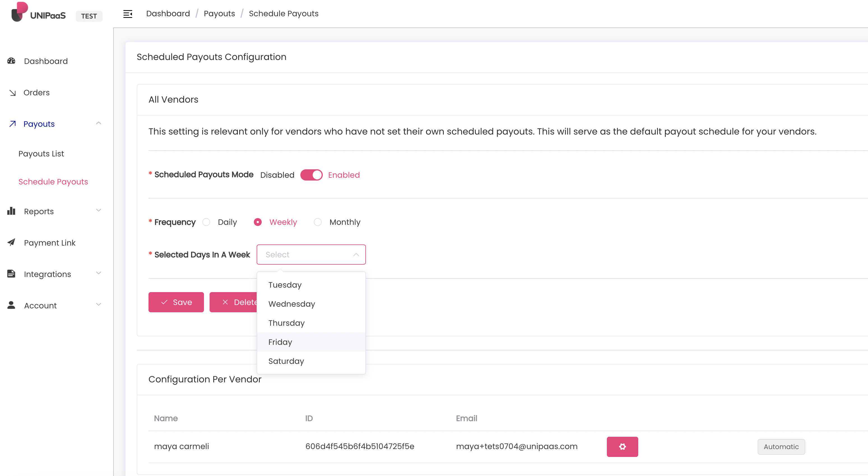Click the Orders arrow icon
This screenshot has width=868, height=476.
(12, 93)
